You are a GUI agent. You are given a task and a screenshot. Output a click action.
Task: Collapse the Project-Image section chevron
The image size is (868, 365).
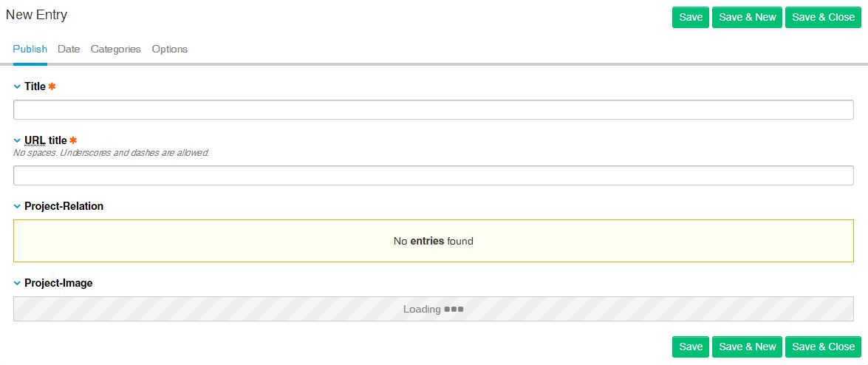(17, 283)
